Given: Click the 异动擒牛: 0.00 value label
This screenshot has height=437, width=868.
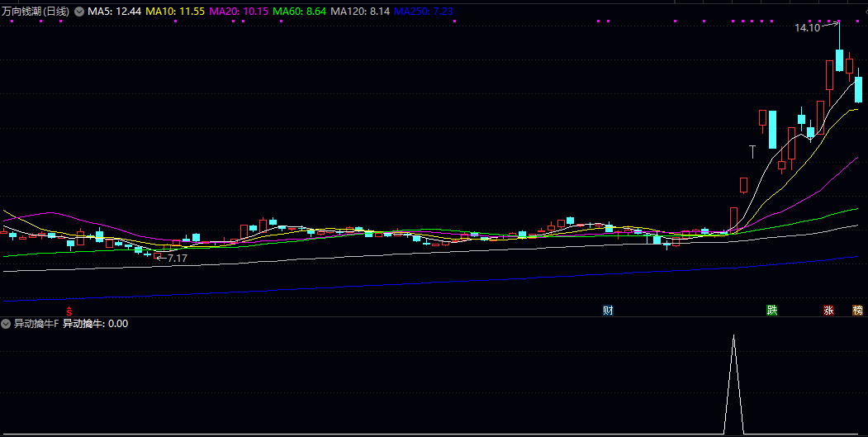Looking at the screenshot, I should click(x=95, y=324).
